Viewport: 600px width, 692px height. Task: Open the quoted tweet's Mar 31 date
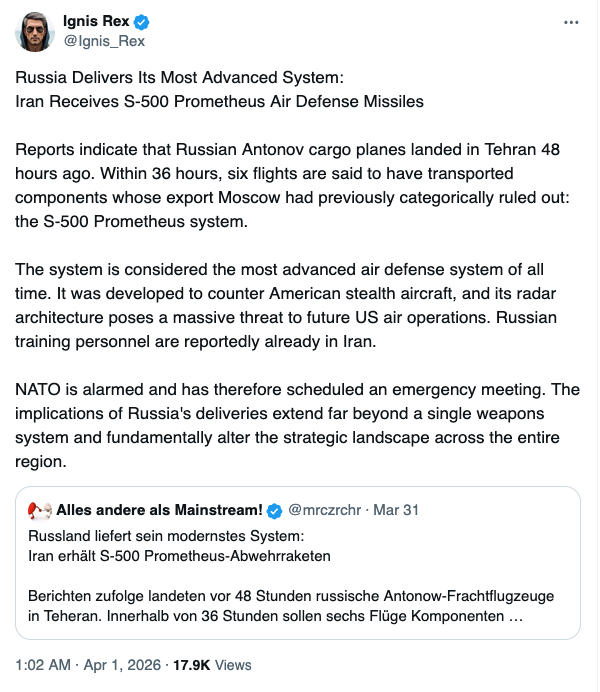coord(396,510)
